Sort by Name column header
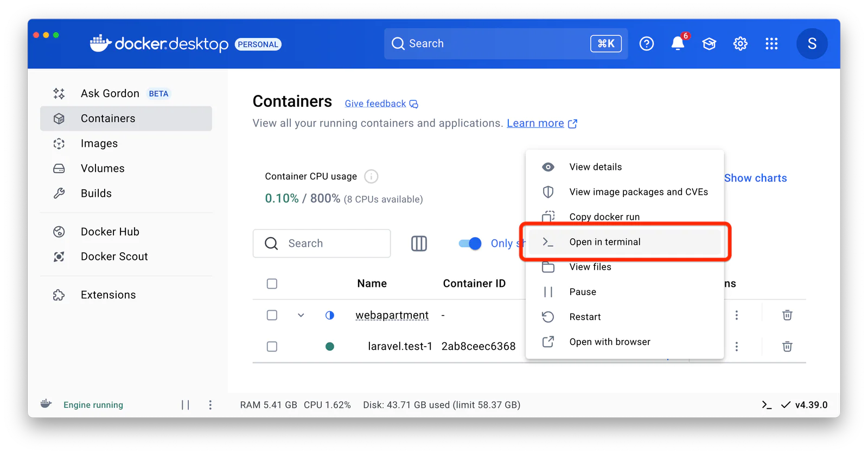Screen dimensions: 868x454 tap(372, 284)
